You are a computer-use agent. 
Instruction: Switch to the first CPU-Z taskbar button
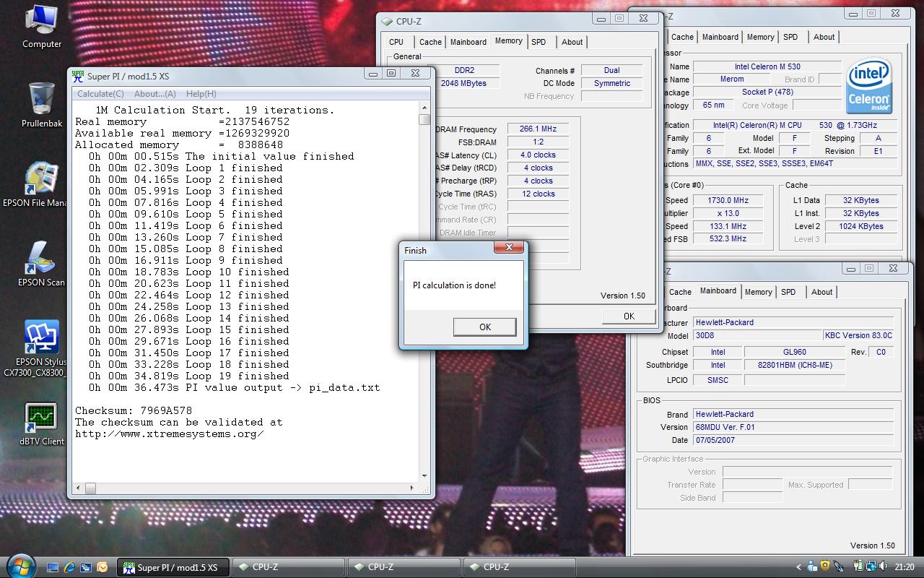pos(287,567)
